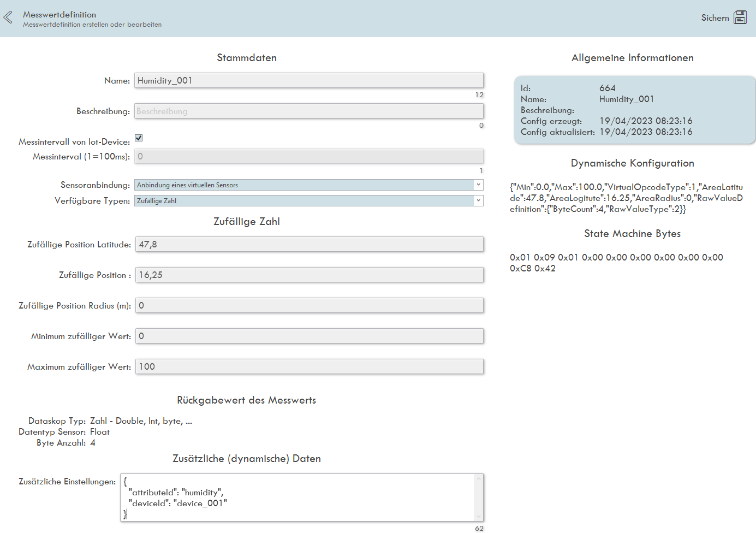
Task: Click the Stammdaten heading
Action: (247, 58)
